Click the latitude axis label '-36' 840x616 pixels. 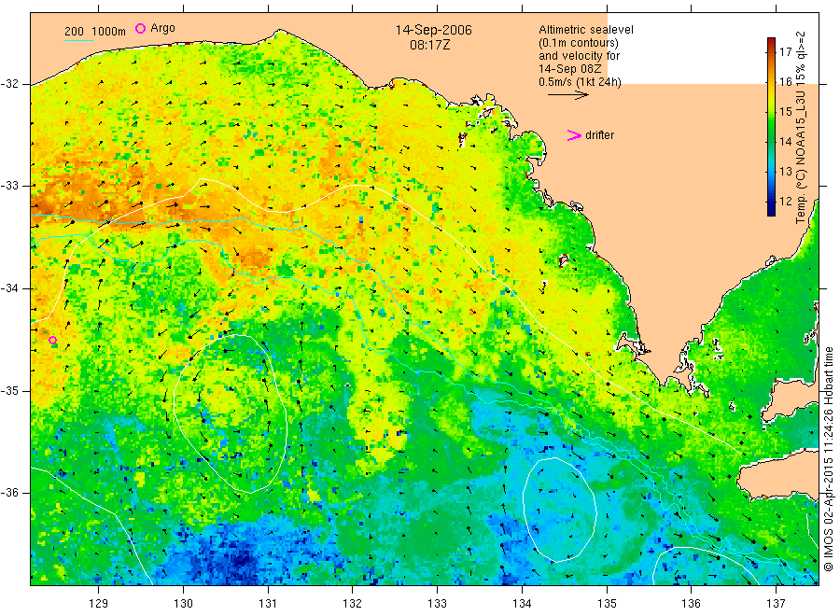pyautogui.click(x=9, y=493)
